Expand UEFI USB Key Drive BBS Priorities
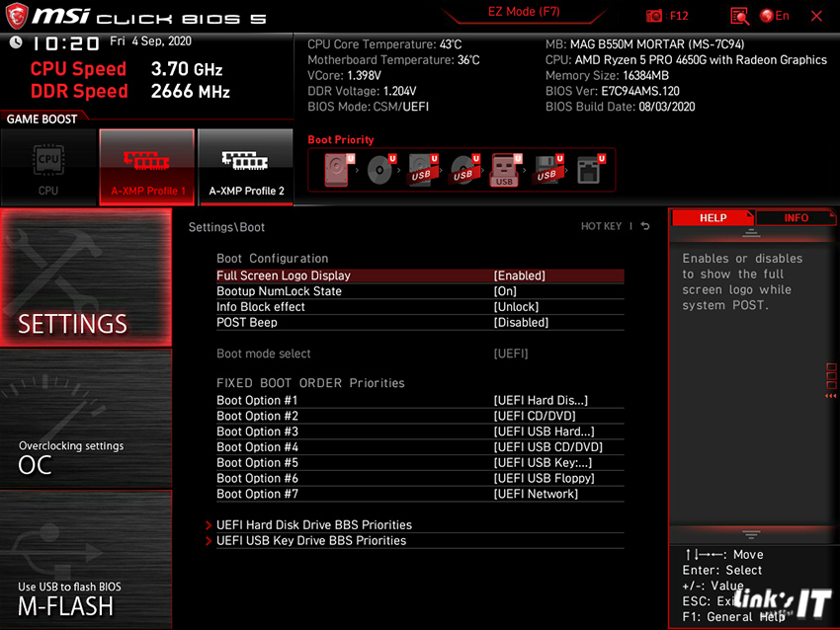Image resolution: width=840 pixels, height=630 pixels. pos(311,540)
